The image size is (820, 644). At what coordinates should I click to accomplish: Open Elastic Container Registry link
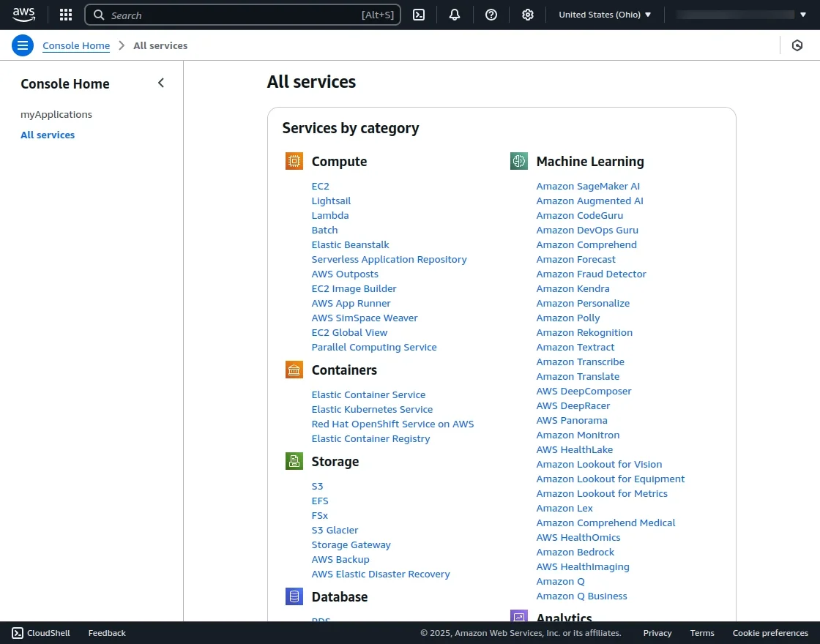coord(370,438)
